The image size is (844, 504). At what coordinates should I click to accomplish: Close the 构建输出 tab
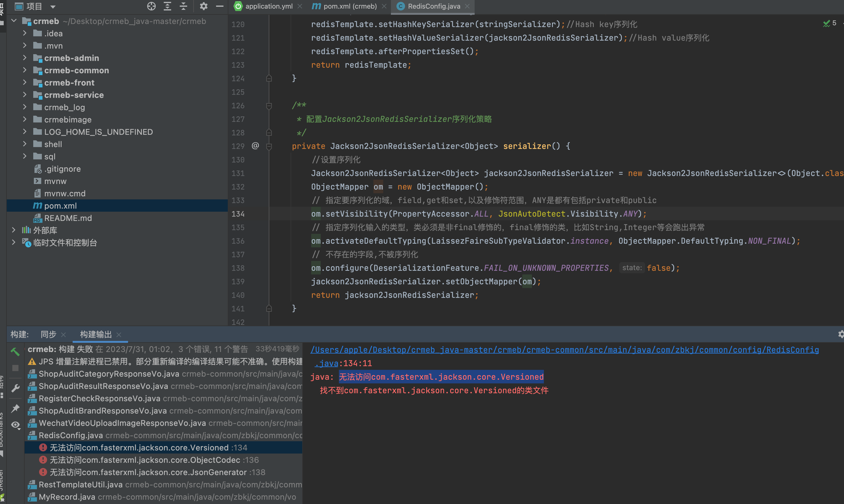[x=119, y=335]
